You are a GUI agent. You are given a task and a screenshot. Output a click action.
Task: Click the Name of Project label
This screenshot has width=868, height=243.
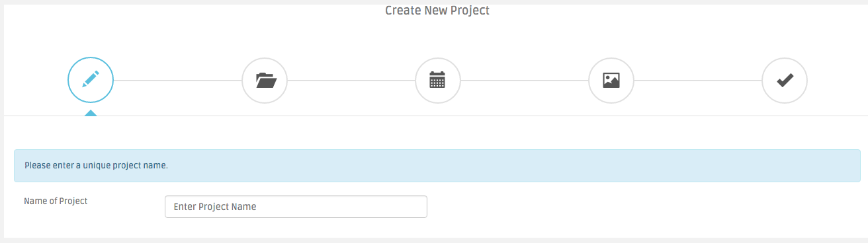56,201
